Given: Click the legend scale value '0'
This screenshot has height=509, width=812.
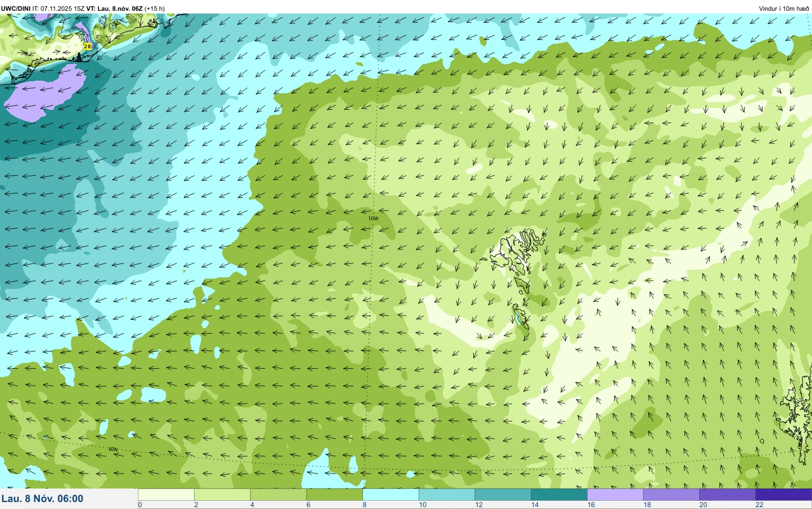Looking at the screenshot, I should 140,505.
